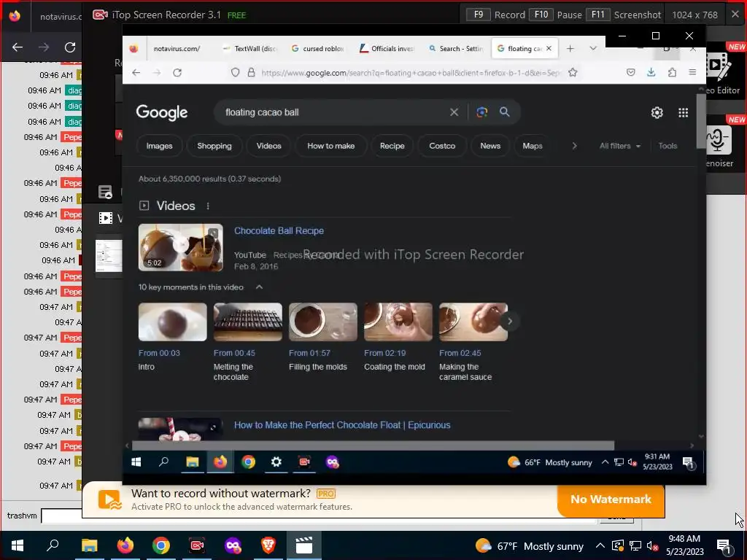Click the shield tracking protection icon

click(x=236, y=72)
